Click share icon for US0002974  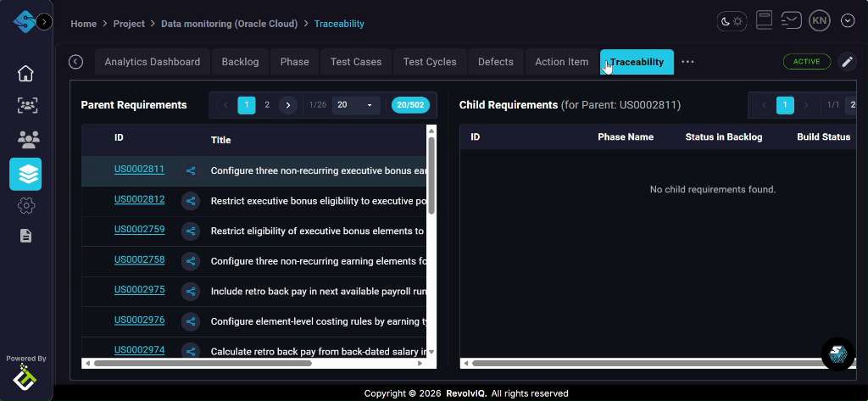191,351
